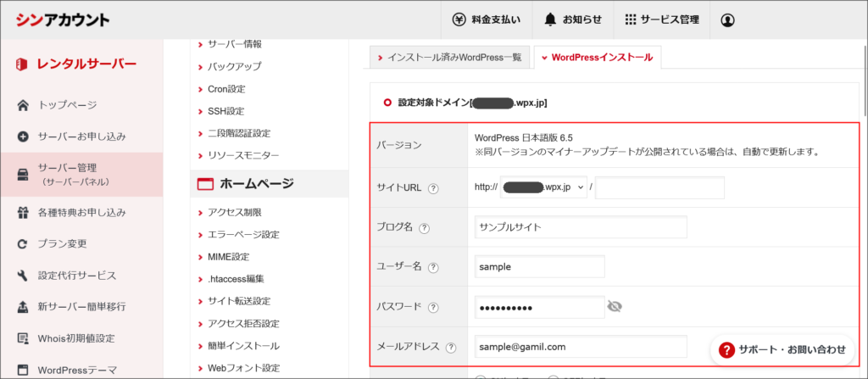Click the site URL path input field
868x379 pixels.
(659, 187)
